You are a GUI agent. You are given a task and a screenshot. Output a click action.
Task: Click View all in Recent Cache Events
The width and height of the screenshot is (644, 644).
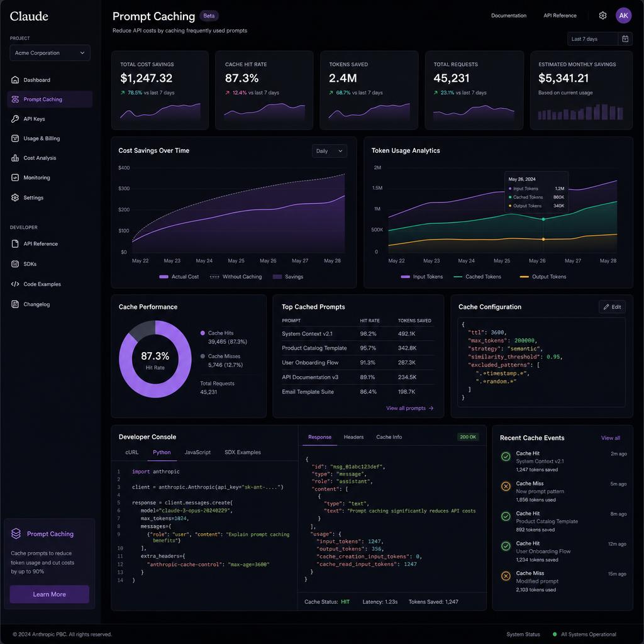[610, 438]
